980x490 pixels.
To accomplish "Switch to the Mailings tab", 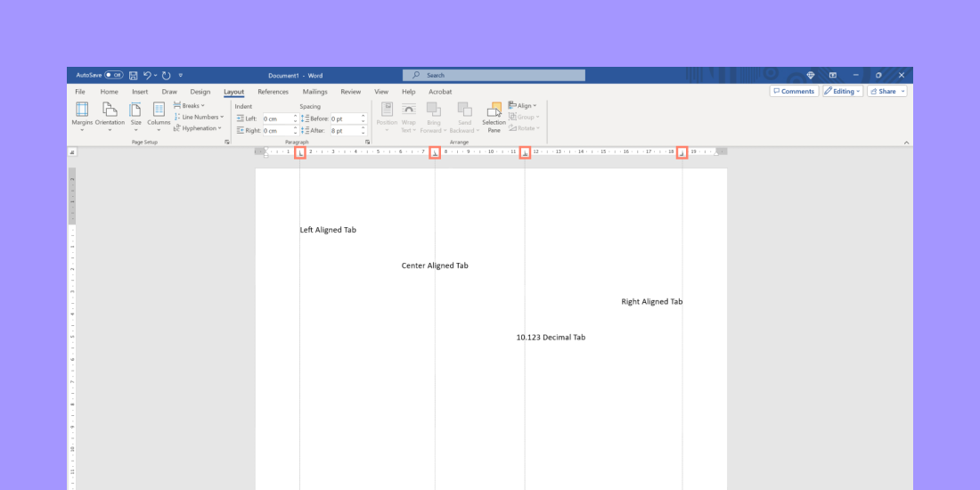I will [315, 92].
